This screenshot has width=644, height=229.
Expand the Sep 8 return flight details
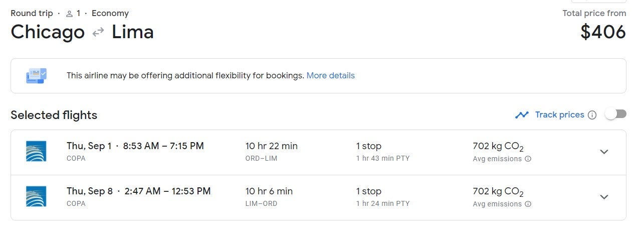[604, 197]
